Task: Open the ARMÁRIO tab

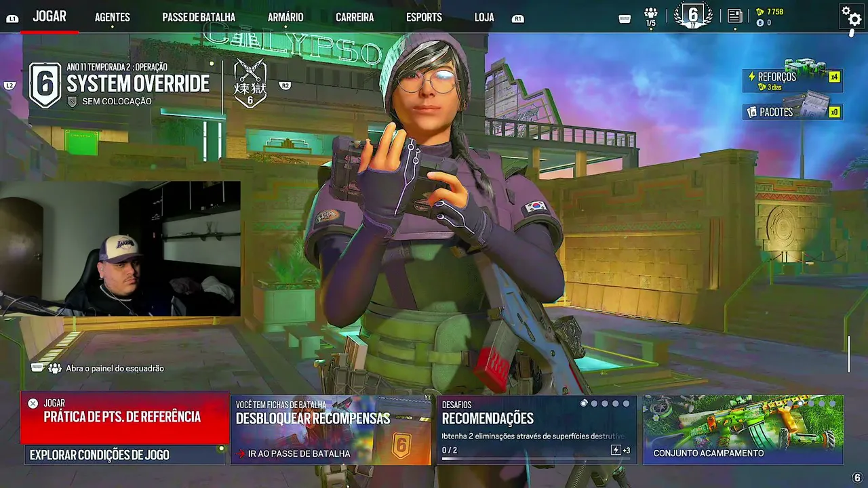Action: [x=285, y=17]
